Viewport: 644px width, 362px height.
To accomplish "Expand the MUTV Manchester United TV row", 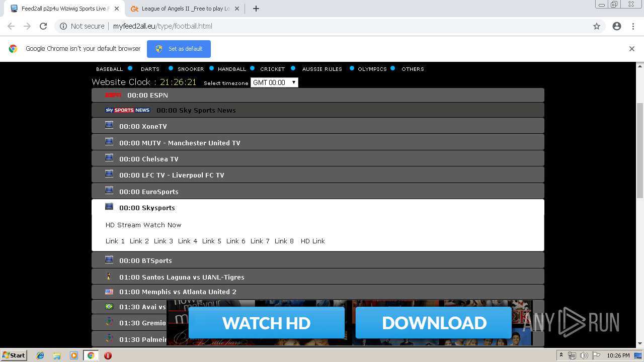I will [318, 142].
